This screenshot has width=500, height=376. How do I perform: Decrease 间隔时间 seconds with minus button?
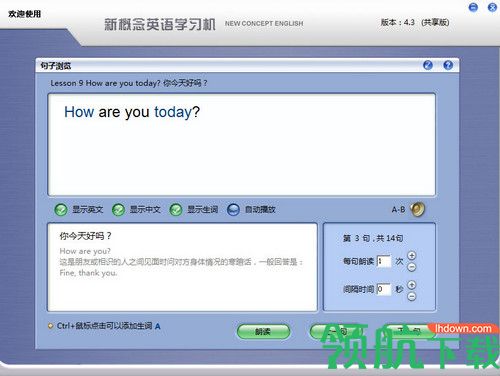coord(412,296)
